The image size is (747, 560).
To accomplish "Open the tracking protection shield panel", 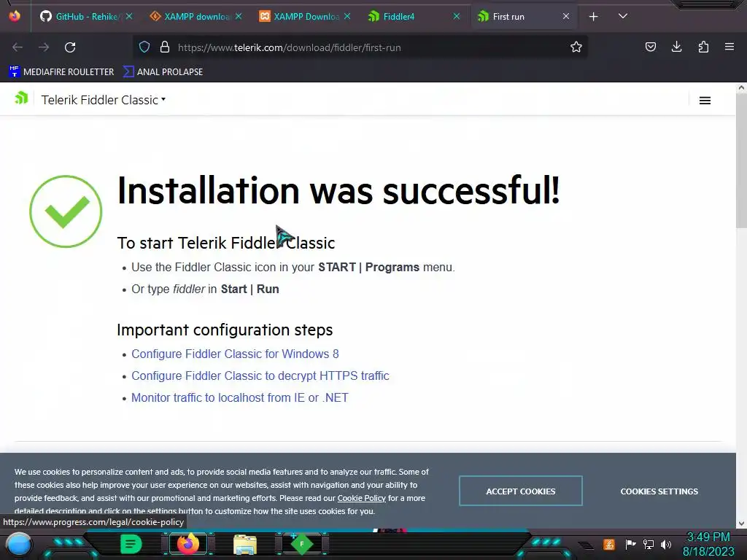I will (144, 47).
